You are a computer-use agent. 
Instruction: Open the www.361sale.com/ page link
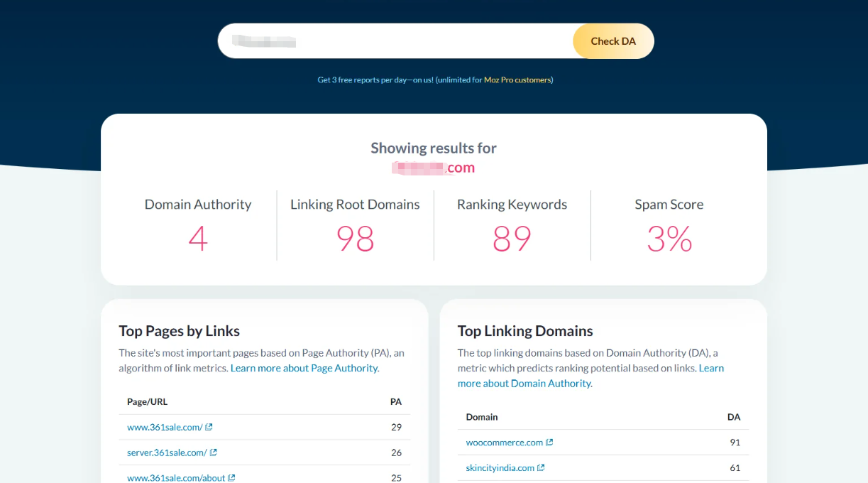tap(165, 428)
